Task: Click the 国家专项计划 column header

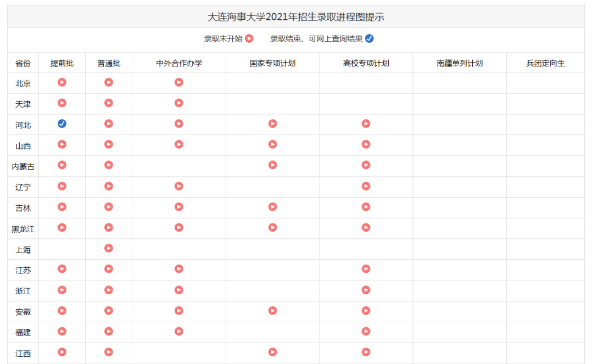Action: (x=273, y=63)
